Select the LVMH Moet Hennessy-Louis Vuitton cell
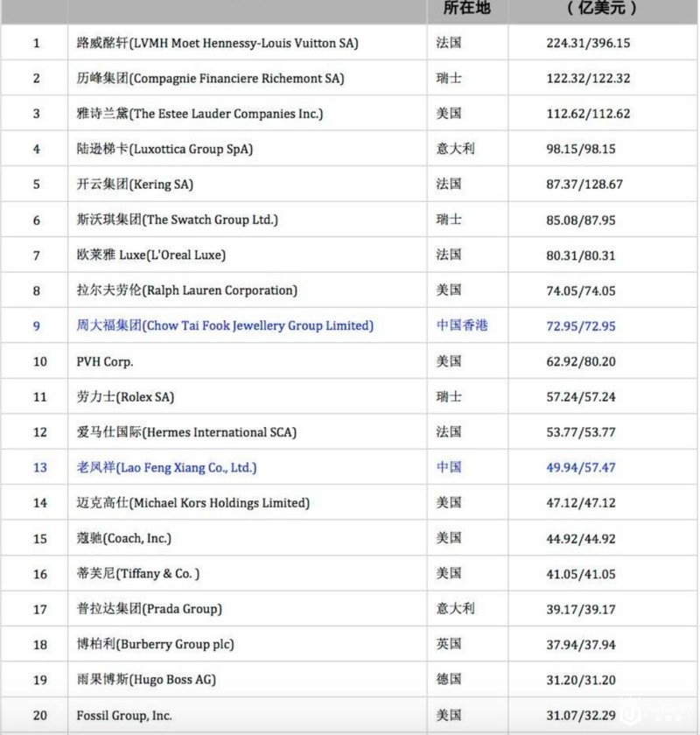700x735 pixels. coord(218,43)
